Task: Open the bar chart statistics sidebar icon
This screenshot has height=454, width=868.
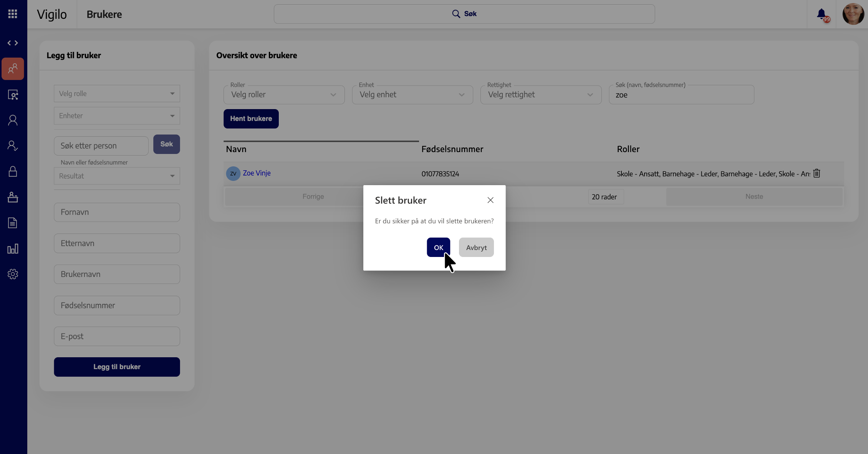Action: point(13,249)
